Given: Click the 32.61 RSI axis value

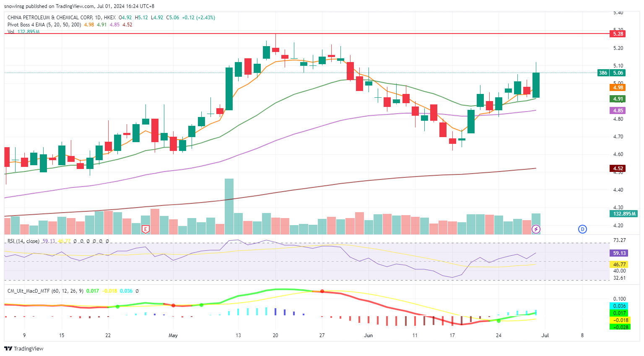Looking at the screenshot, I should click(619, 278).
